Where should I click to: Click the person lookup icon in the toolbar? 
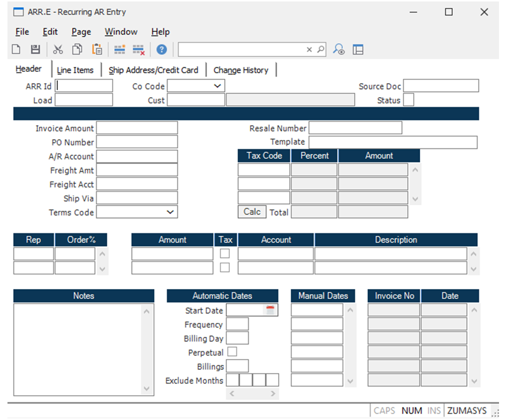point(339,49)
